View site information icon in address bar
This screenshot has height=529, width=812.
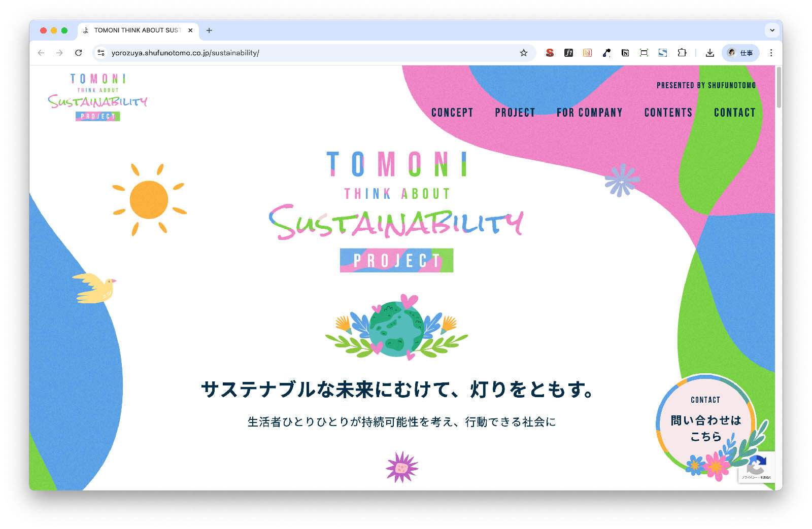pos(101,53)
